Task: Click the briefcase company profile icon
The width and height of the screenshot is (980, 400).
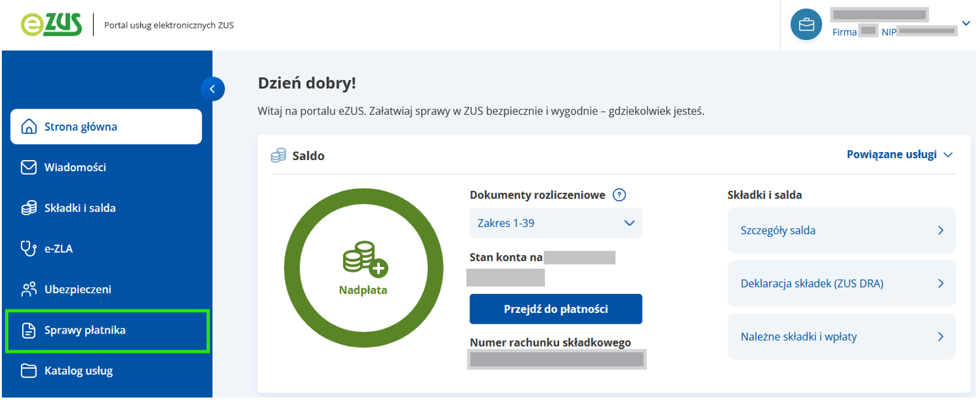Action: coord(806,25)
